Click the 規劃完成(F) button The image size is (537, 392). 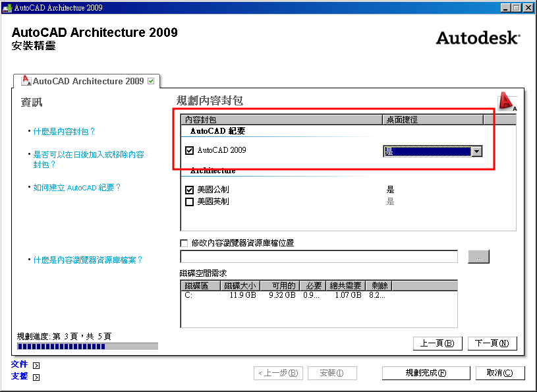point(426,373)
